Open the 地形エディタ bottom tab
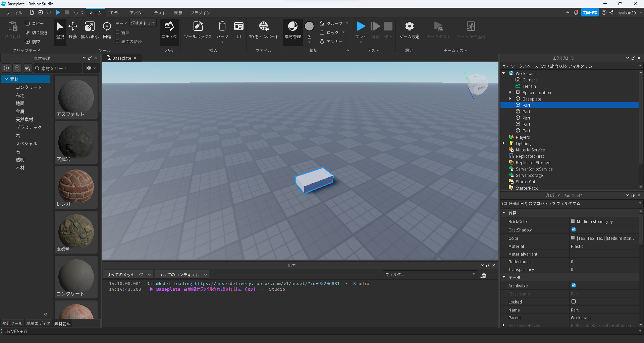This screenshot has height=343, width=644. [38, 324]
